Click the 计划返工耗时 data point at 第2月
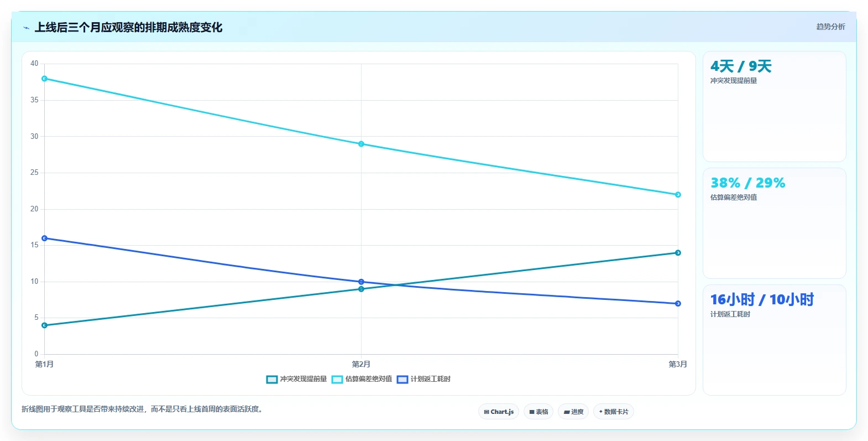Viewport: 868px width, 441px height. [x=361, y=282]
